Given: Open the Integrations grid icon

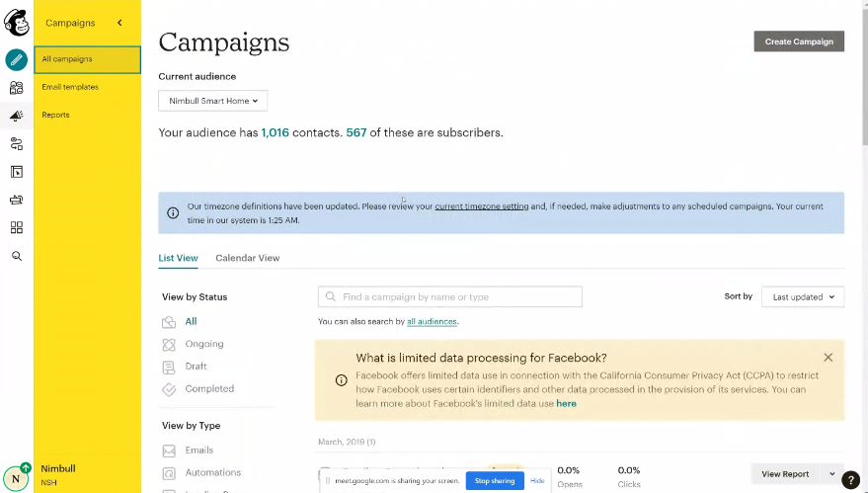Looking at the screenshot, I should click(x=17, y=227).
